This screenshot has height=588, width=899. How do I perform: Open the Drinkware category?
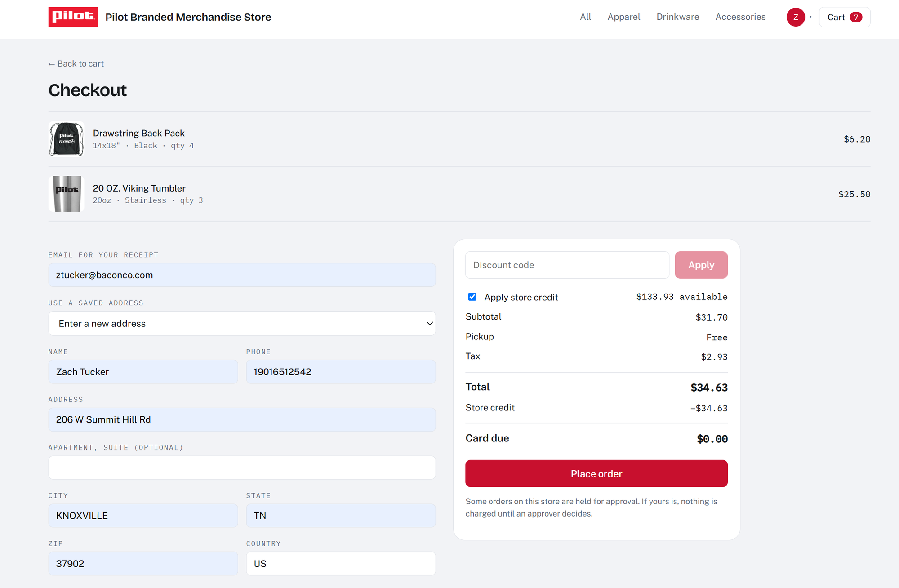pos(677,17)
